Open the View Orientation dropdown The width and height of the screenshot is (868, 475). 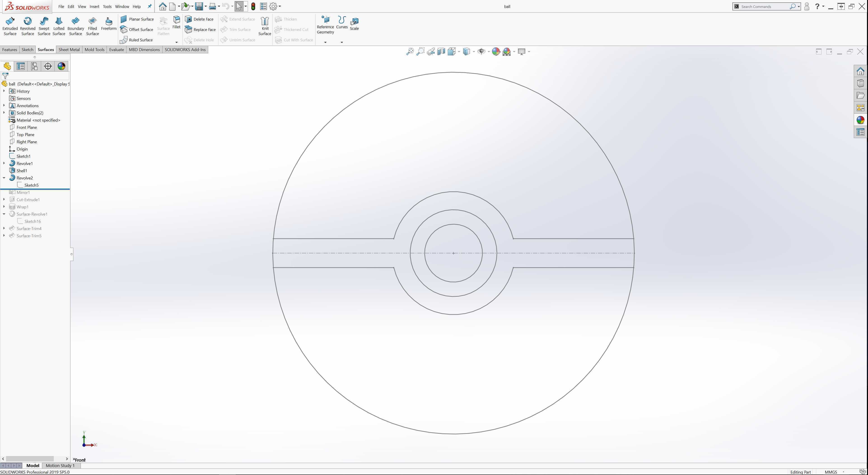point(459,52)
